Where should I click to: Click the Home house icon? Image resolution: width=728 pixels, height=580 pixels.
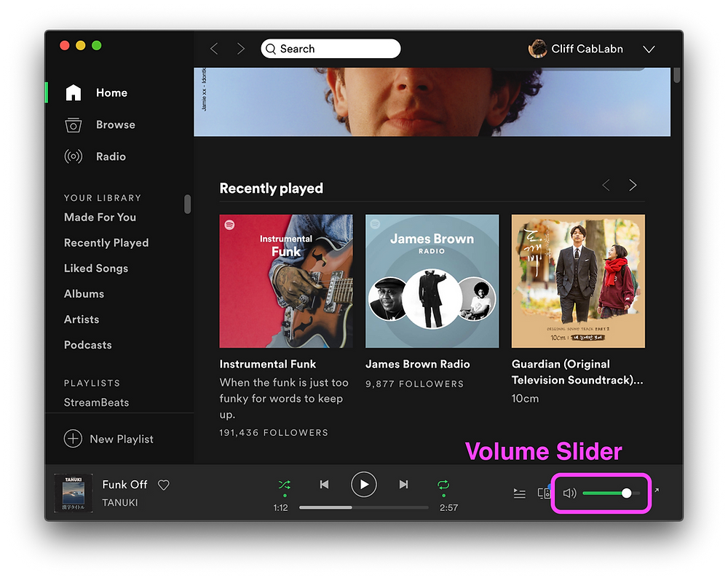(x=74, y=92)
